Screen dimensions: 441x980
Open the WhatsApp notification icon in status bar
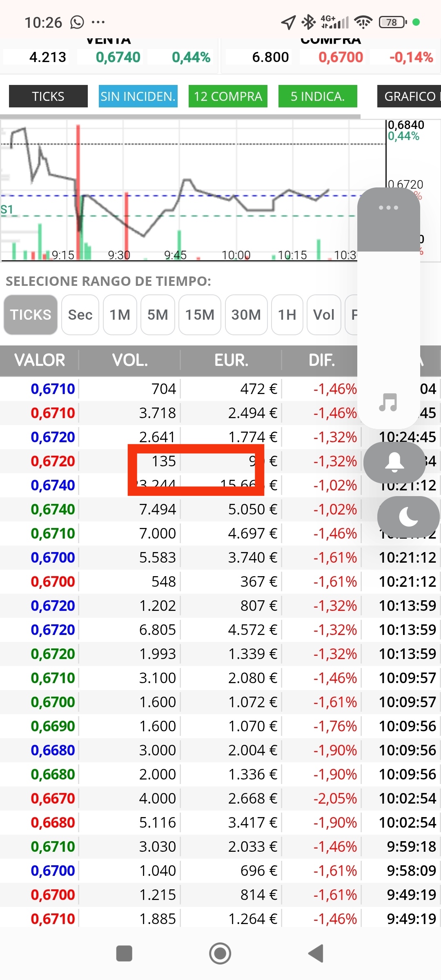(x=77, y=22)
